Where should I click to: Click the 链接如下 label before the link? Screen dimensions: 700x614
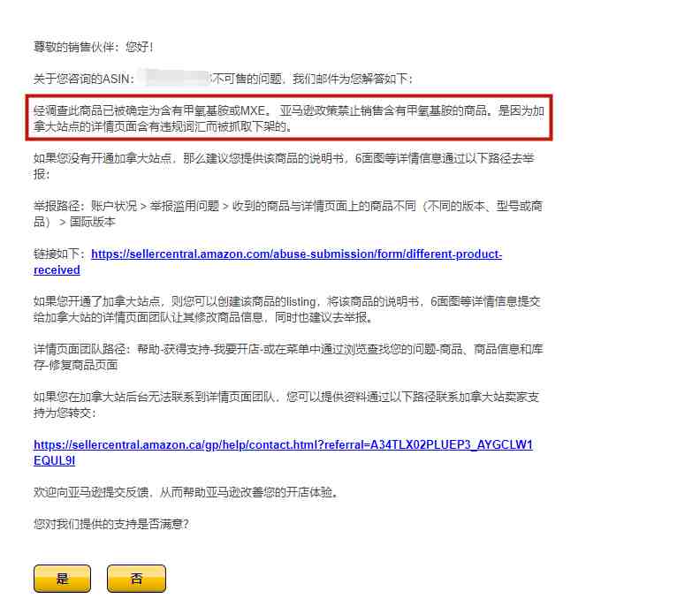(x=59, y=254)
